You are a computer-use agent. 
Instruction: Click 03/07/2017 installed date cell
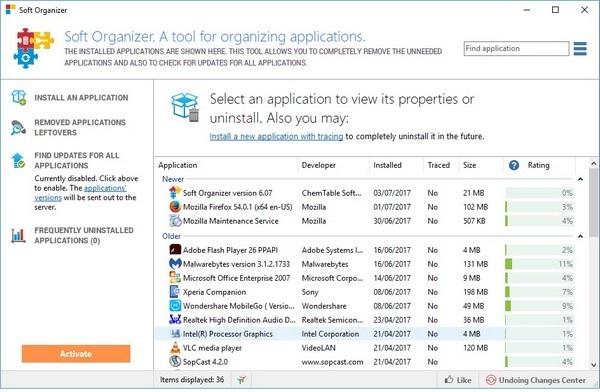coord(392,193)
